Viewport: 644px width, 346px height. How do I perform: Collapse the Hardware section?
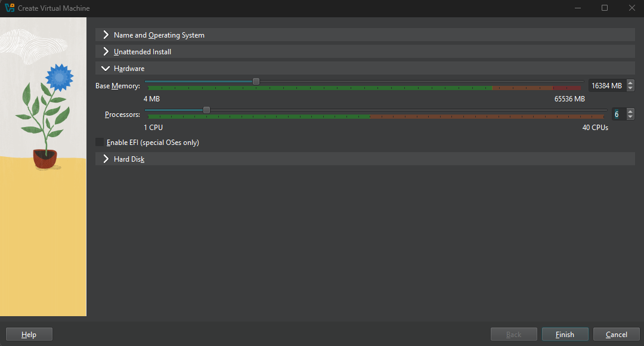coord(106,69)
